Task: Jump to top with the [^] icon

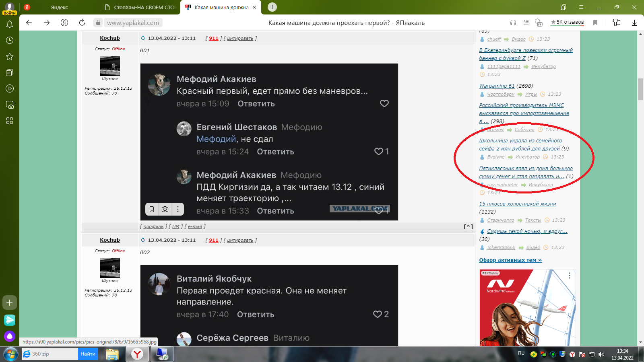Action: pos(469,227)
